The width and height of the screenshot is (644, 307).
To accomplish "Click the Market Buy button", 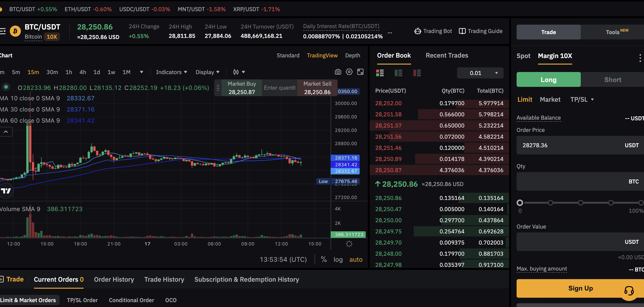I will (x=242, y=88).
